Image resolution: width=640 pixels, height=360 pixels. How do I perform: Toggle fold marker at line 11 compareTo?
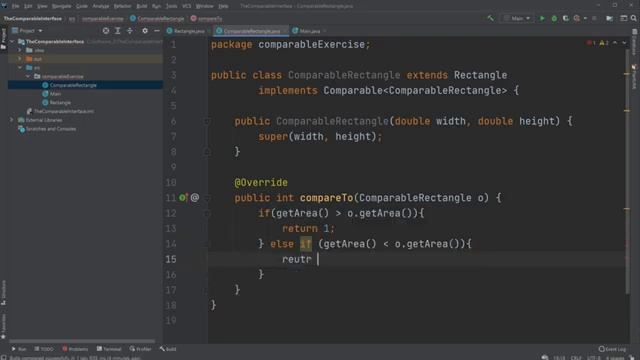click(x=207, y=198)
